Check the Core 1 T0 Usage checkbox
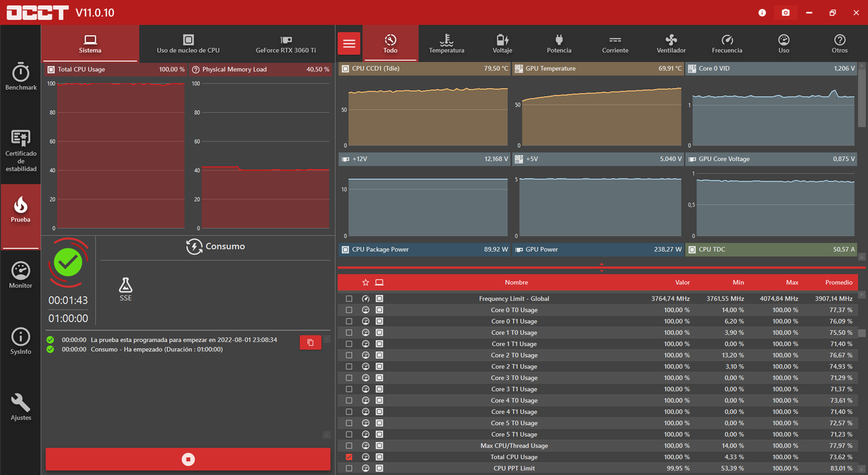 (x=349, y=332)
